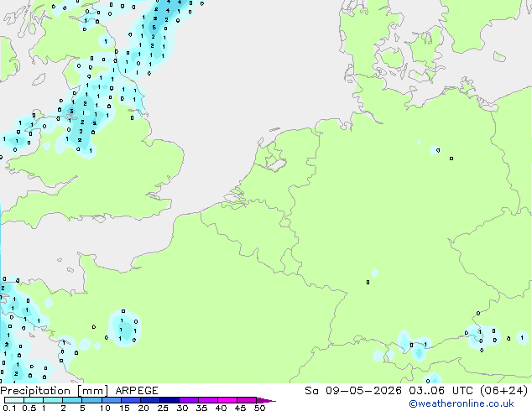The image size is (532, 411).
Task: Click the precipitation value 5 over the North Sea
Action: click(154, 28)
